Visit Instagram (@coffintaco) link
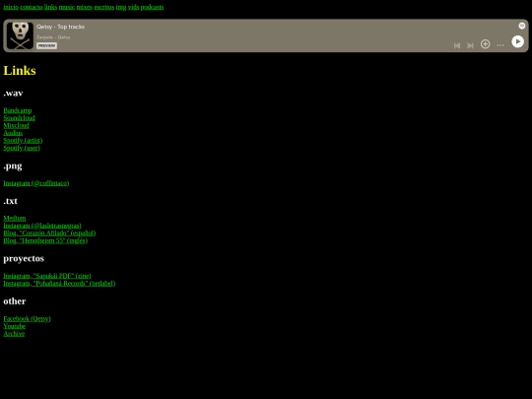The width and height of the screenshot is (532, 399). pos(36,183)
